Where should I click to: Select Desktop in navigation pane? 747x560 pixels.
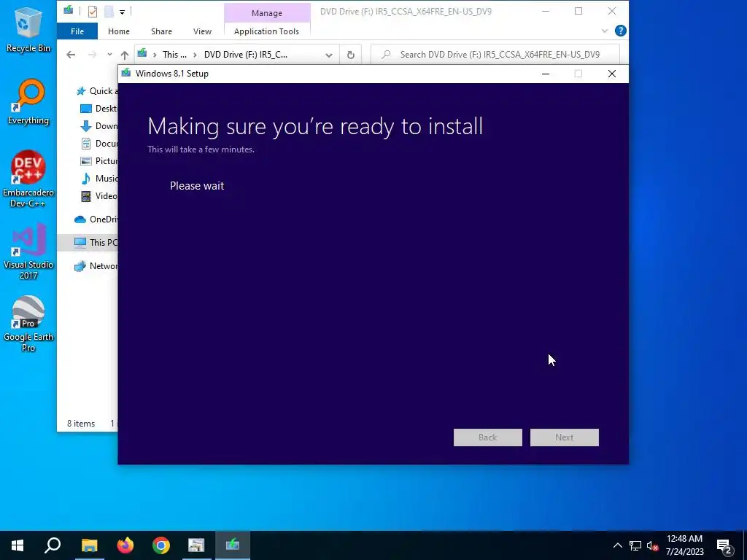tap(99, 109)
